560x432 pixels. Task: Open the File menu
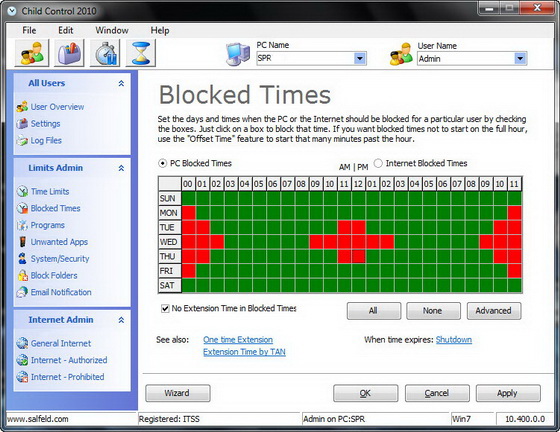click(29, 30)
